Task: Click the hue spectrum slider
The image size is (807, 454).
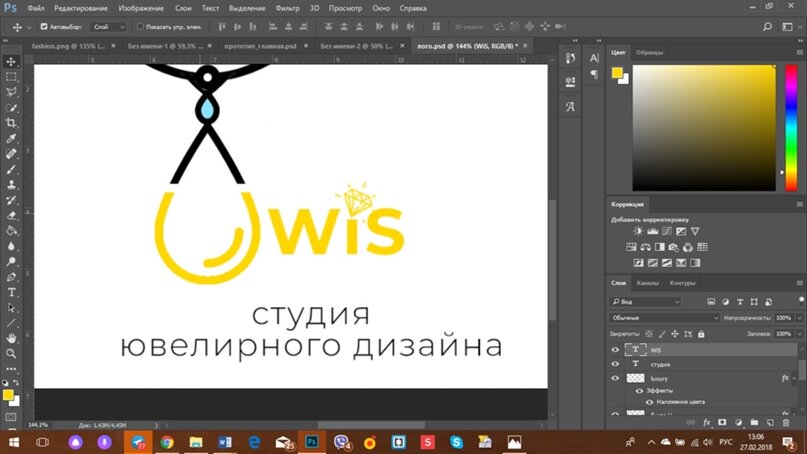Action: click(791, 128)
